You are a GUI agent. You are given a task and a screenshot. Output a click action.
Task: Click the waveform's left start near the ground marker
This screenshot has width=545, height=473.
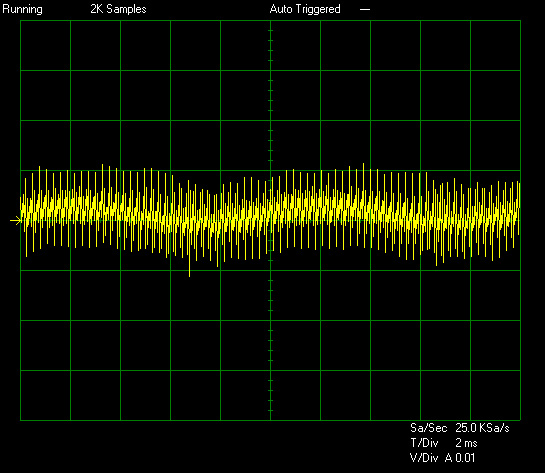22,212
